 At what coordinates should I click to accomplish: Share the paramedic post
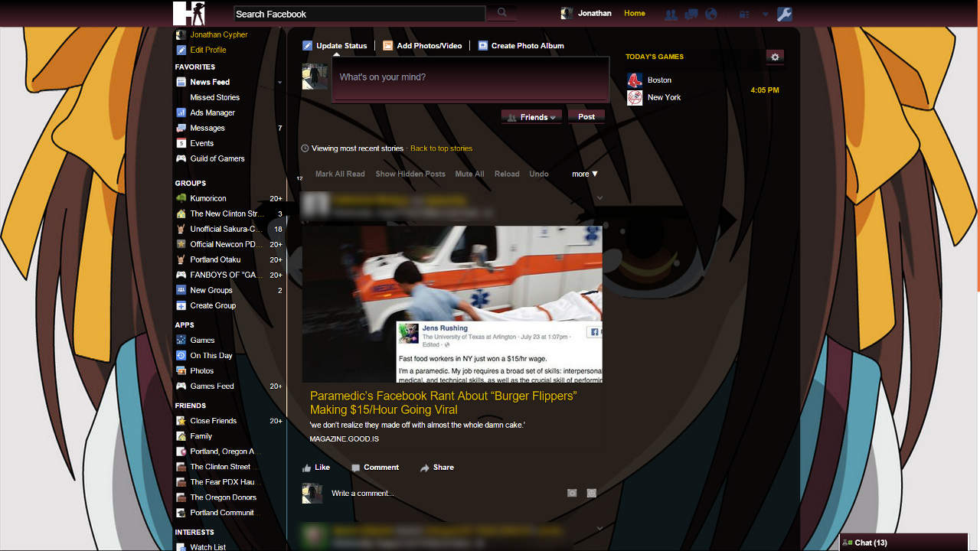(436, 468)
